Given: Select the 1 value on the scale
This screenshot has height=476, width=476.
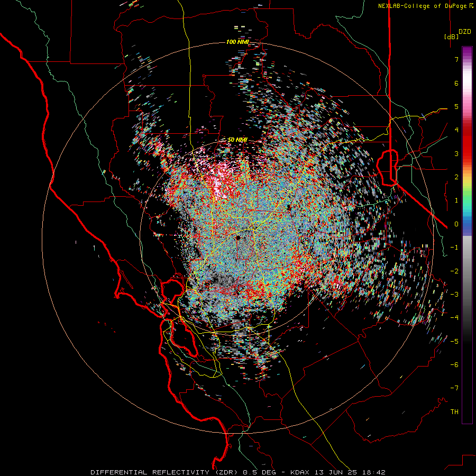Looking at the screenshot, I should point(456,200).
